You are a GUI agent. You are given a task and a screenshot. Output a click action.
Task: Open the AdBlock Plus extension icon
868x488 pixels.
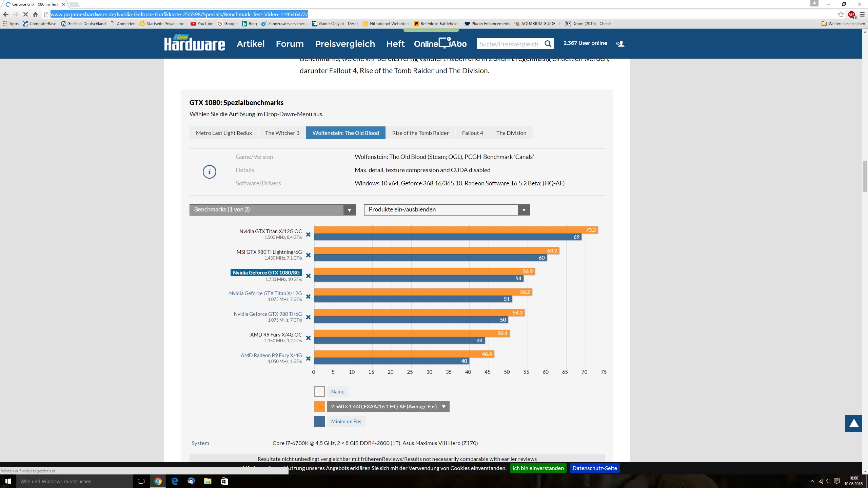point(851,14)
